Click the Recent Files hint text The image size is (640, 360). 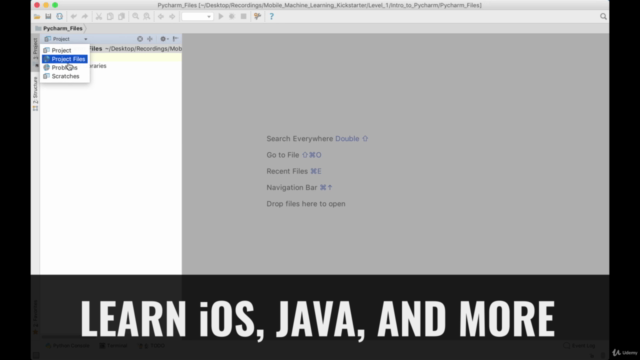(294, 171)
